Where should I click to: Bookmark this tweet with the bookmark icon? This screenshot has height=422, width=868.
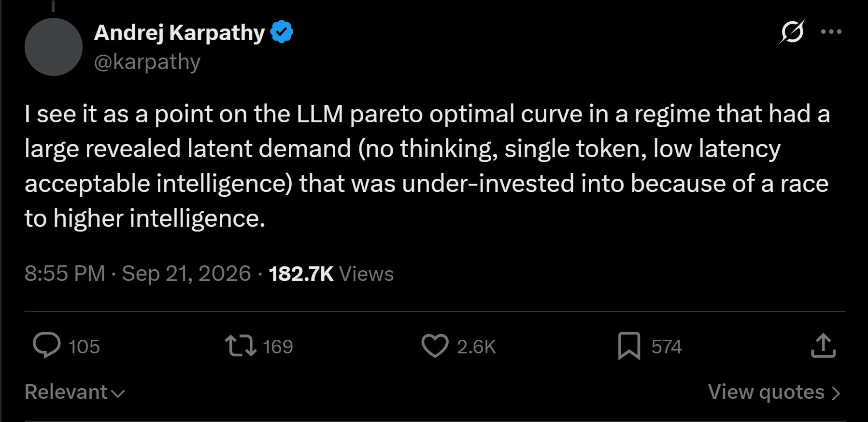click(629, 346)
